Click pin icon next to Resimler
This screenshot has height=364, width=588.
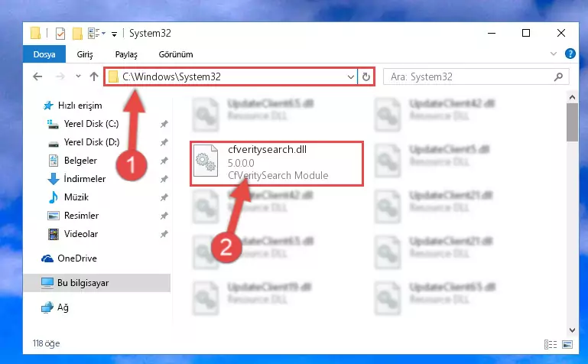click(164, 216)
